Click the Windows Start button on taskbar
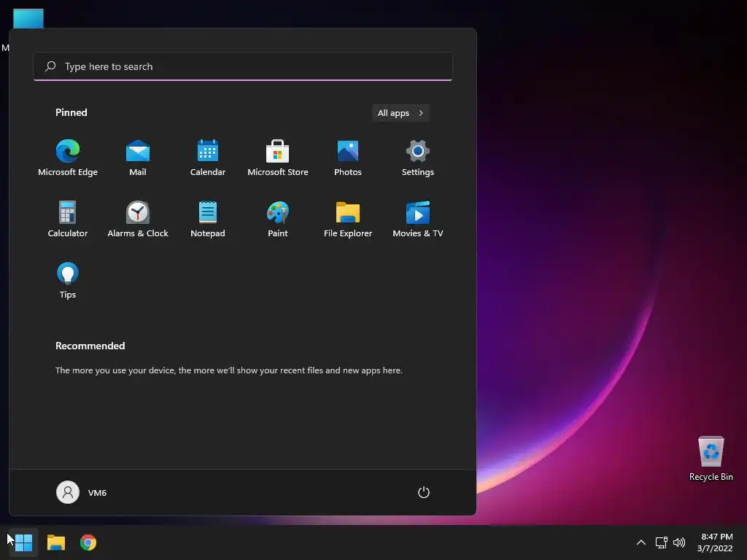The image size is (747, 560). [23, 542]
